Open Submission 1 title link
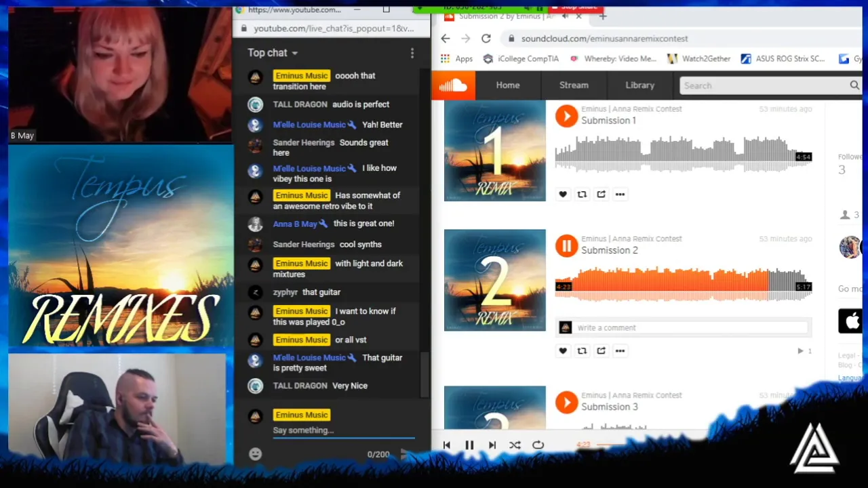 (608, 121)
